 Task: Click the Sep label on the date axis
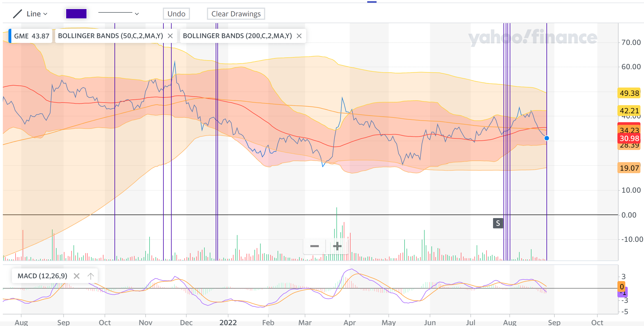[x=64, y=322]
